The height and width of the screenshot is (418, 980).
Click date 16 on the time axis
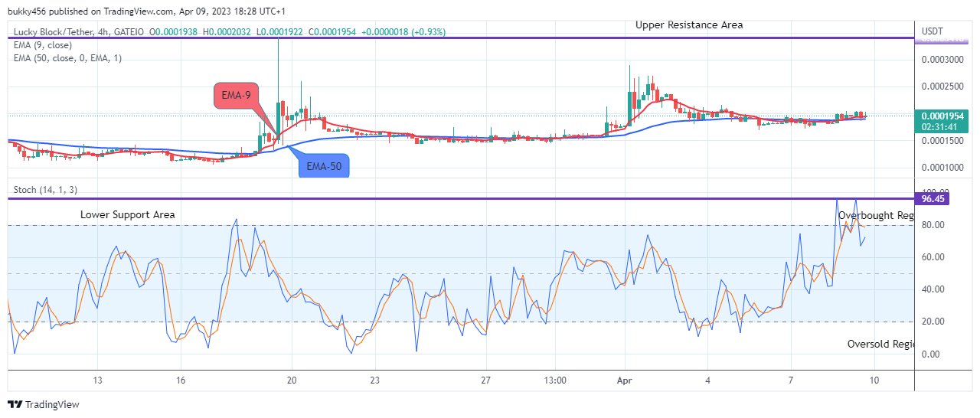(181, 380)
